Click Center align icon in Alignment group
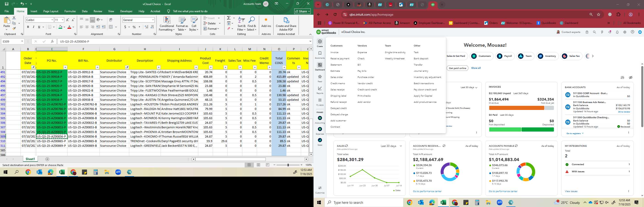644x207 pixels. point(87,27)
